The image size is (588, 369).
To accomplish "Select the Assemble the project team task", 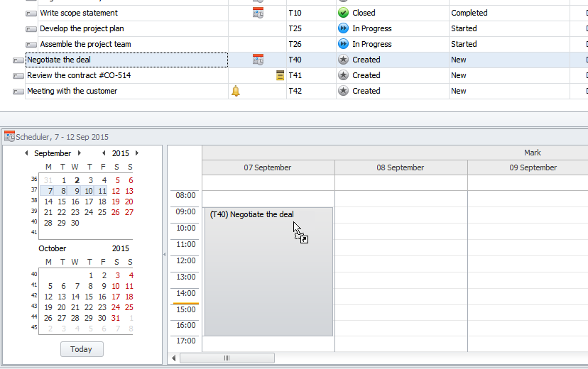I will 85,44.
